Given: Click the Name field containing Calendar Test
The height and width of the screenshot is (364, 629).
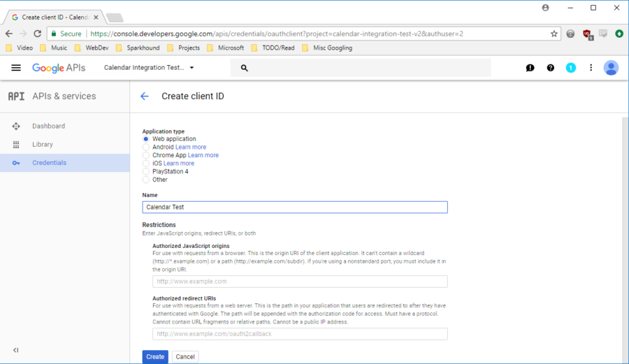Looking at the screenshot, I should (x=295, y=208).
